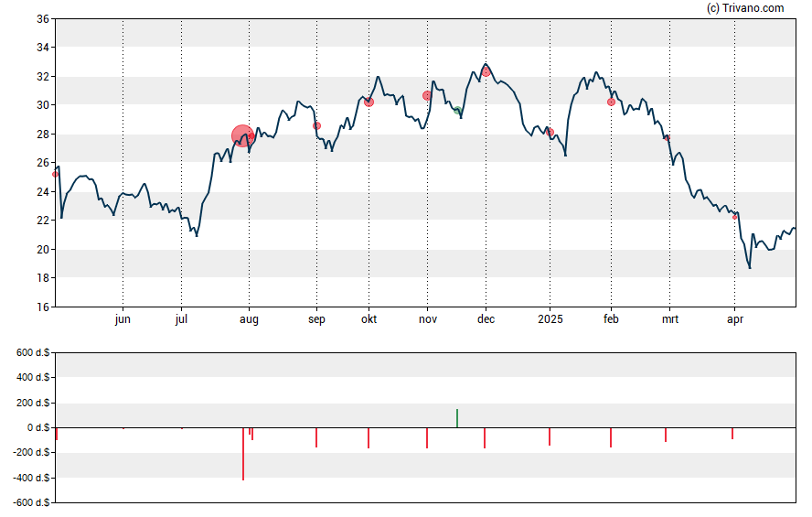Screen dimensions: 812x517
Task: Click the tallest red bar near -400 d.$
Action: (243, 454)
